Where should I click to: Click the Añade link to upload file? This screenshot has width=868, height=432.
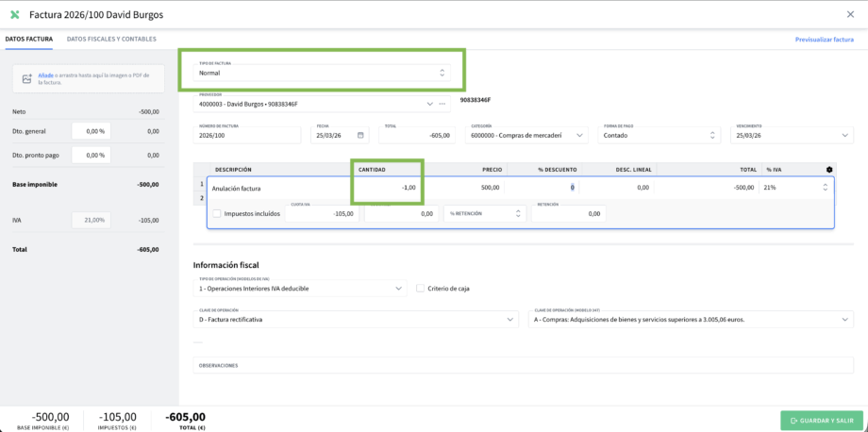pyautogui.click(x=43, y=75)
